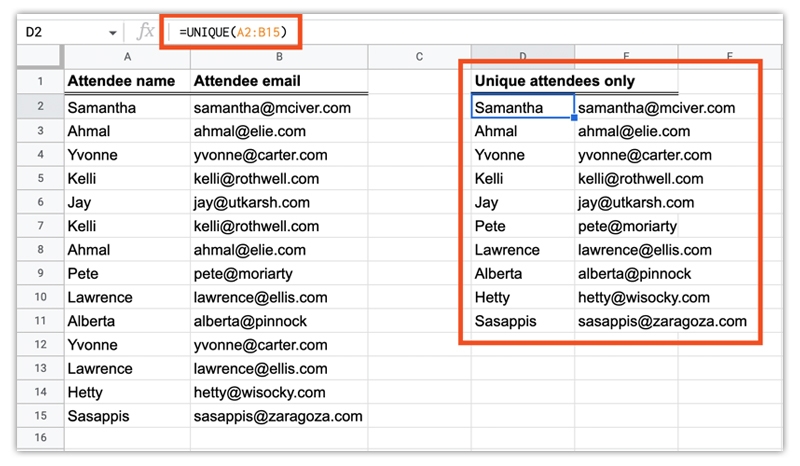Select the Hetty cell in column D
This screenshot has height=466, width=800.
point(522,297)
